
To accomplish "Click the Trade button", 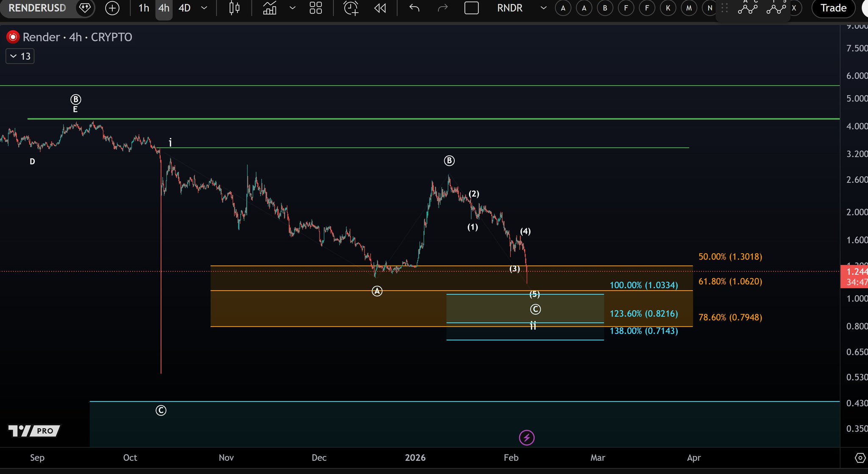I will pyautogui.click(x=833, y=8).
